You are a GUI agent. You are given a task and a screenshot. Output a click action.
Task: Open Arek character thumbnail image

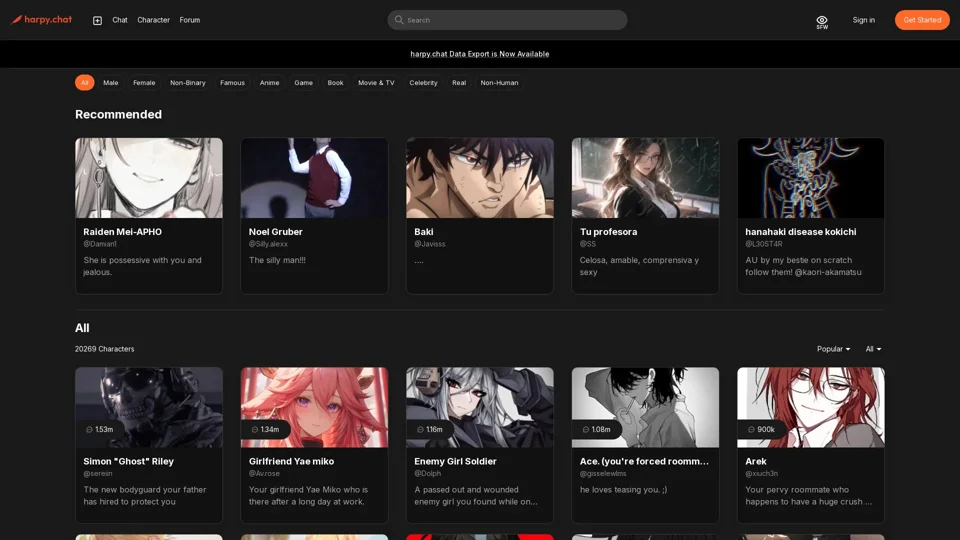811,407
